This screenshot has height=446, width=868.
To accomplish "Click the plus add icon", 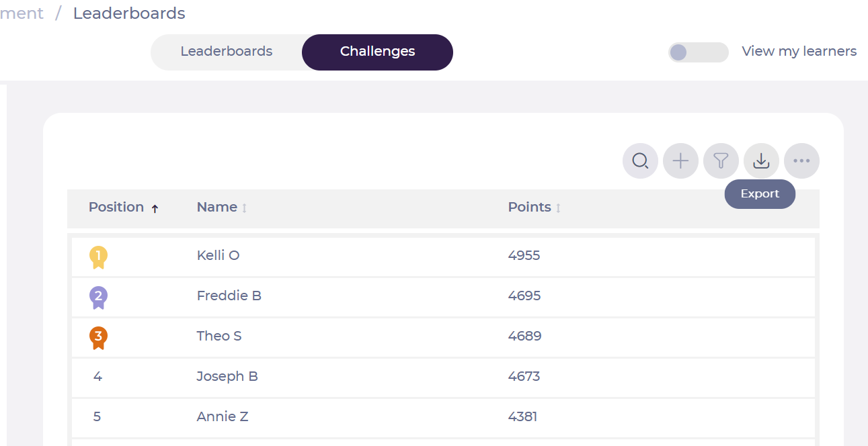I will [680, 161].
